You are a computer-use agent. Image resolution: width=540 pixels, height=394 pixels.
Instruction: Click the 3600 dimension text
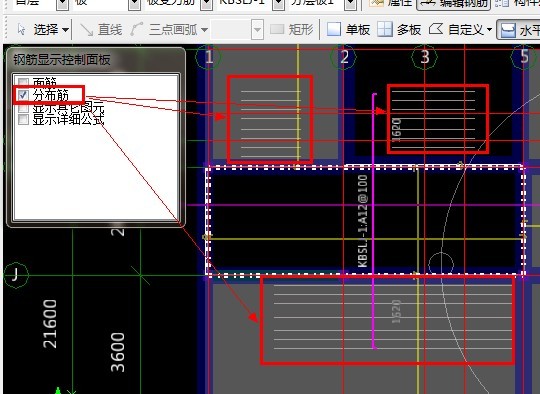tap(118, 352)
